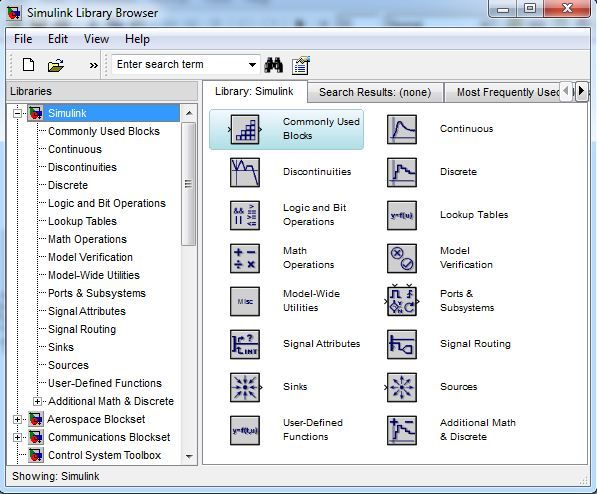597x494 pixels.
Task: Open the Sources library icon
Action: [x=402, y=388]
